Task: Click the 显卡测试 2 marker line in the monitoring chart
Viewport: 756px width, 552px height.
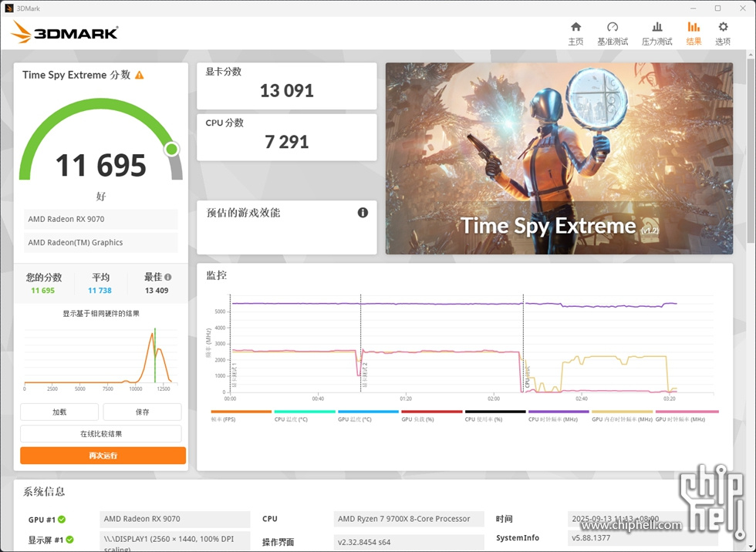Action: tap(361, 343)
